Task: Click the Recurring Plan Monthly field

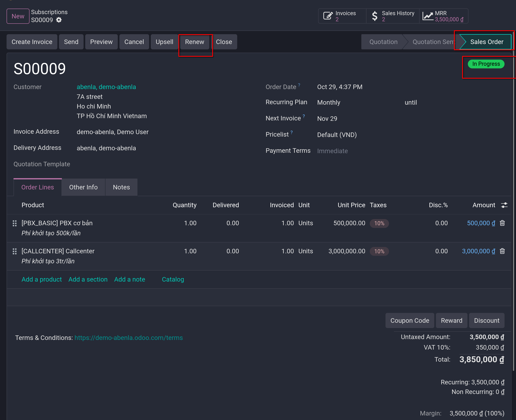Action: 358,102
